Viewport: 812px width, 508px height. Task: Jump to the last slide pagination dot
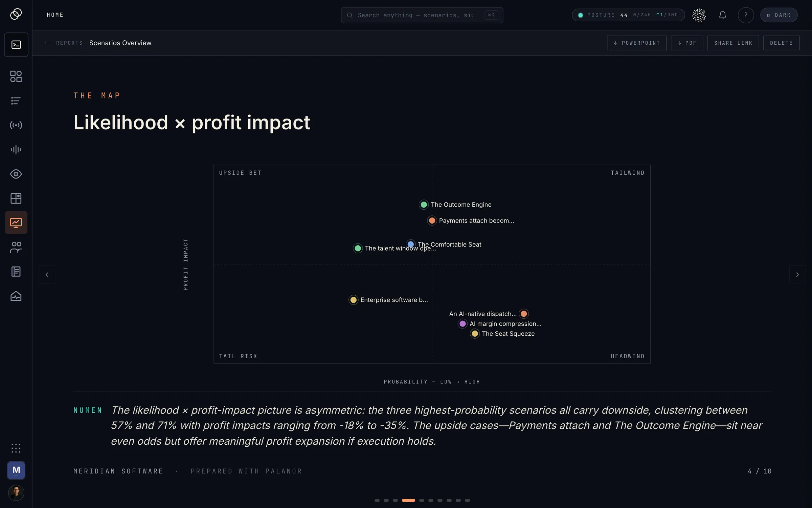pyautogui.click(x=467, y=500)
